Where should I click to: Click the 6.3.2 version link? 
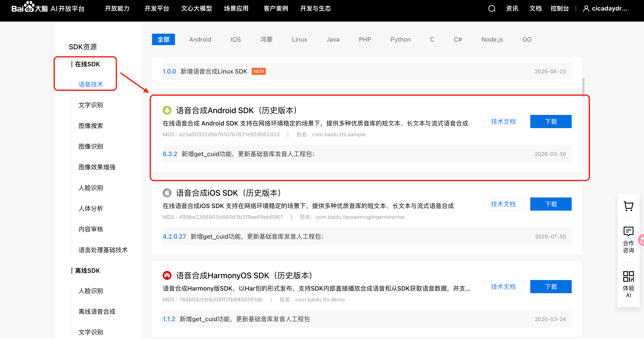pos(170,154)
